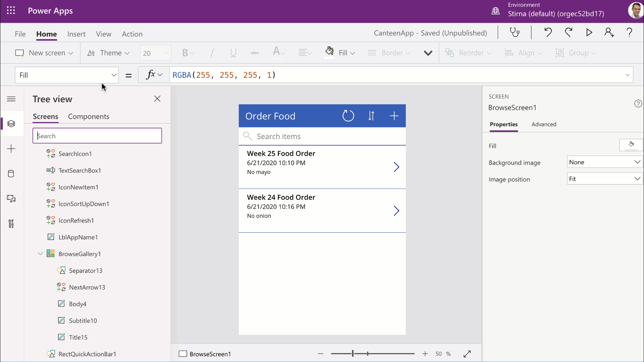The image size is (644, 362).
Task: Switch to the Action ribbon tab
Action: click(x=132, y=34)
